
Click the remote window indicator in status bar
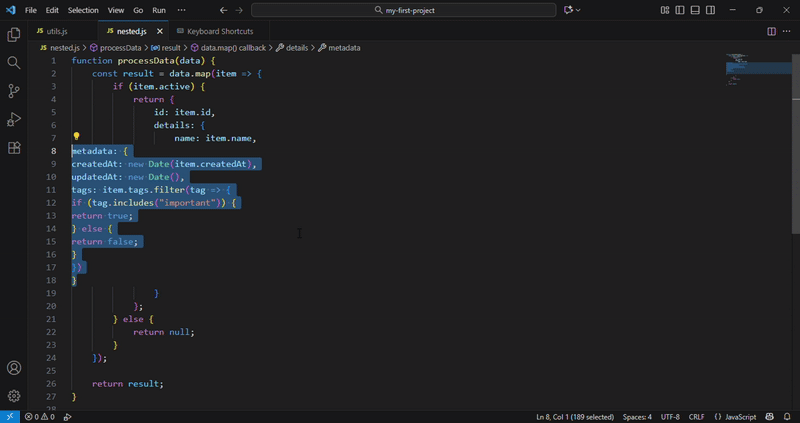coord(10,417)
